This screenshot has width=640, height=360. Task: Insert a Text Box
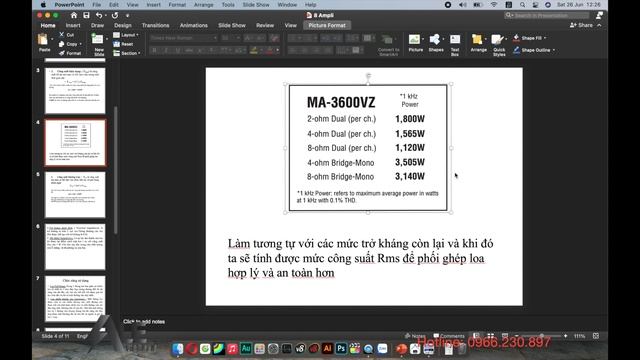[455, 45]
